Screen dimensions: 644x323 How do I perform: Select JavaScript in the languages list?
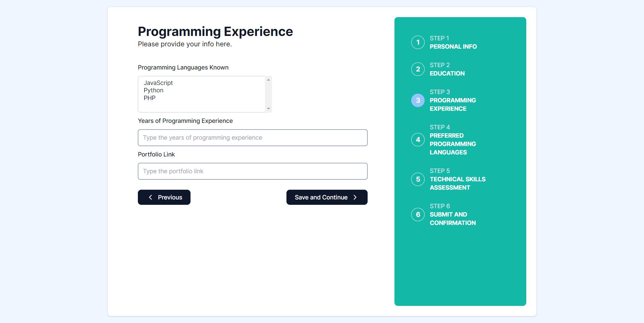coord(158,83)
